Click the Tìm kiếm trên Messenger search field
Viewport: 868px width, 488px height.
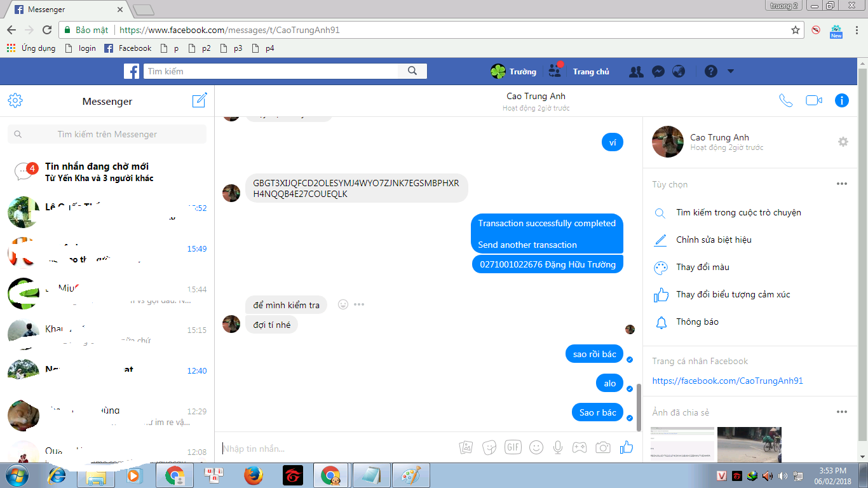point(107,134)
